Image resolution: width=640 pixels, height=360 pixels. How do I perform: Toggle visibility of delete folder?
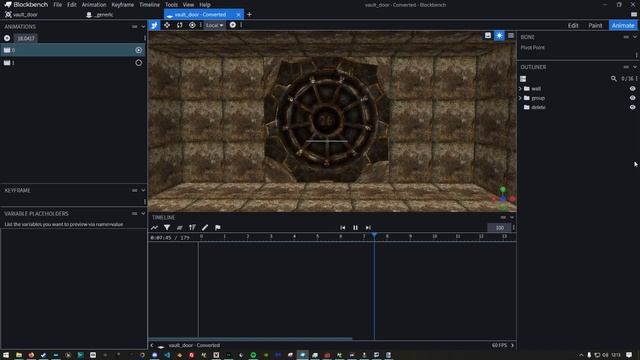click(x=632, y=107)
